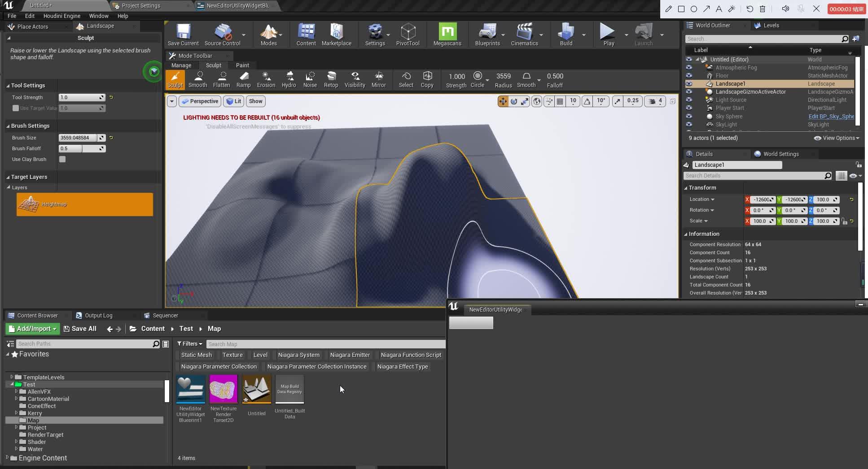Image resolution: width=868 pixels, height=469 pixels.
Task: Select the Heightmap target layer
Action: [85, 204]
